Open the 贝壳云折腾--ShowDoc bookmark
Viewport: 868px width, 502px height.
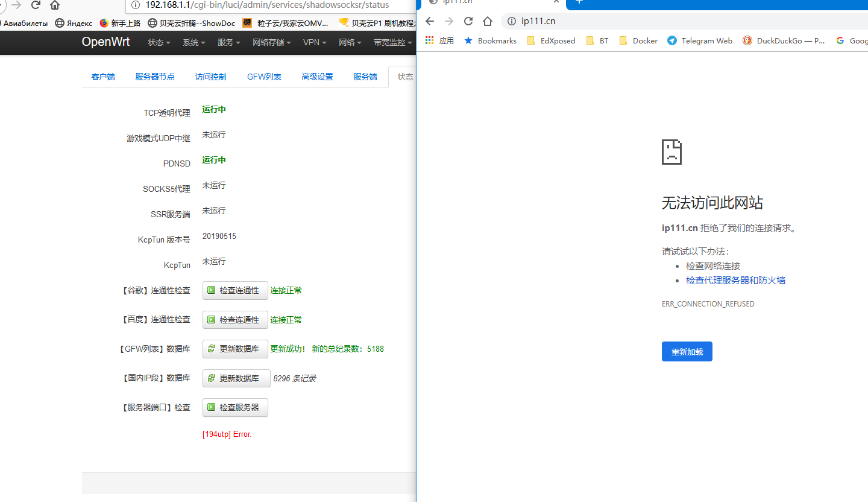point(192,23)
